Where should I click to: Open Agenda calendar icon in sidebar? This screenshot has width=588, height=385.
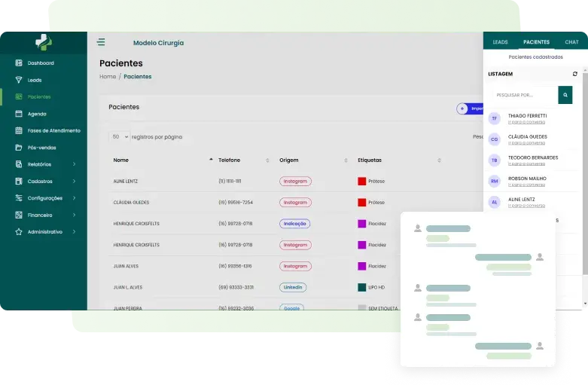(19, 114)
